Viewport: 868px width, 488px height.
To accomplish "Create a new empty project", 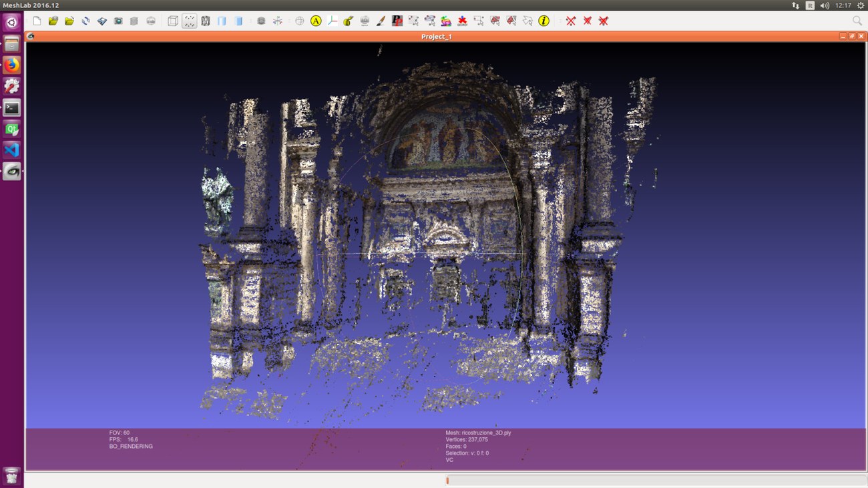I will click(37, 21).
